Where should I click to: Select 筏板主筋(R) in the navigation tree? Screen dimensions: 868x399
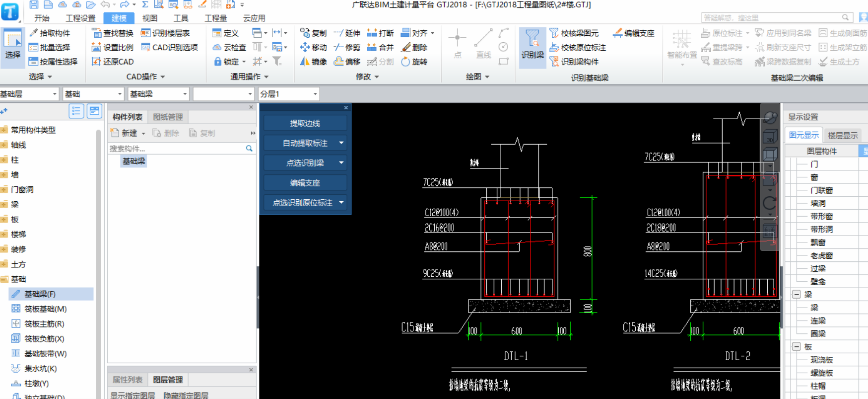[44, 324]
